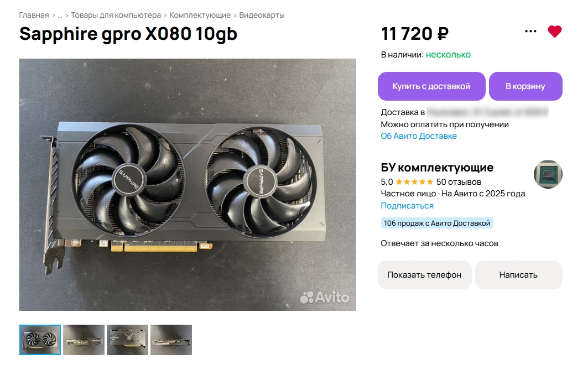588x380 pixels.
Task: Open the seller's round avatar image
Action: coord(548,174)
